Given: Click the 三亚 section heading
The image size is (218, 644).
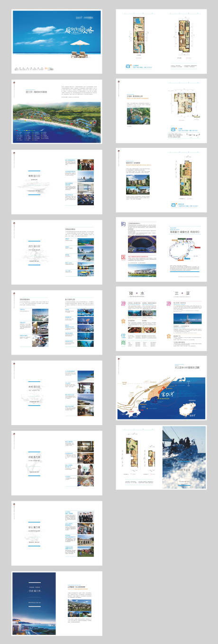Looking at the screenshot, I should click(182, 293).
